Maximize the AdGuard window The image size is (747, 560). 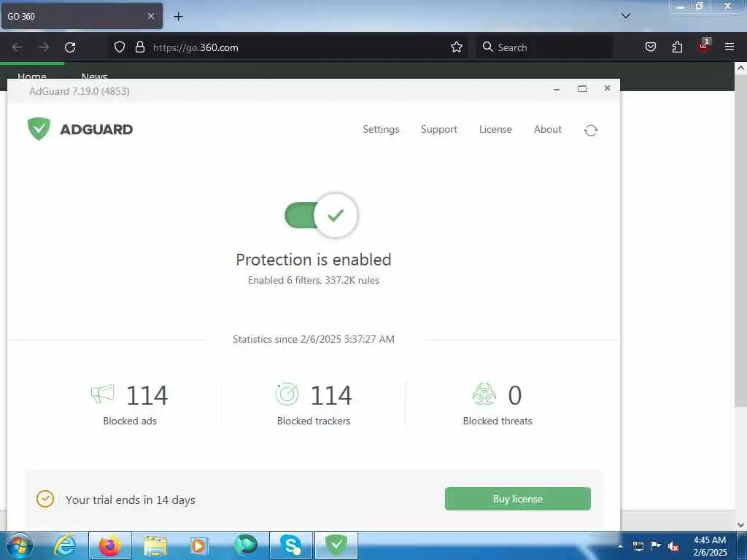(581, 88)
